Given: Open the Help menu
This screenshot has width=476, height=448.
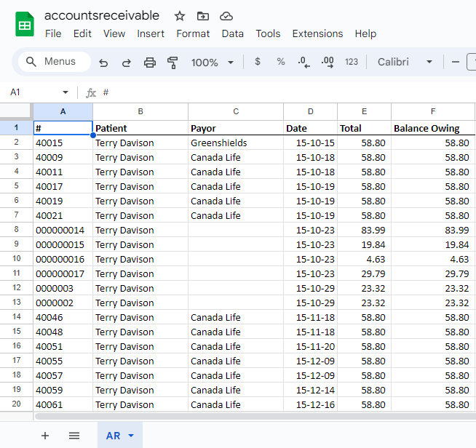Looking at the screenshot, I should click(365, 33).
